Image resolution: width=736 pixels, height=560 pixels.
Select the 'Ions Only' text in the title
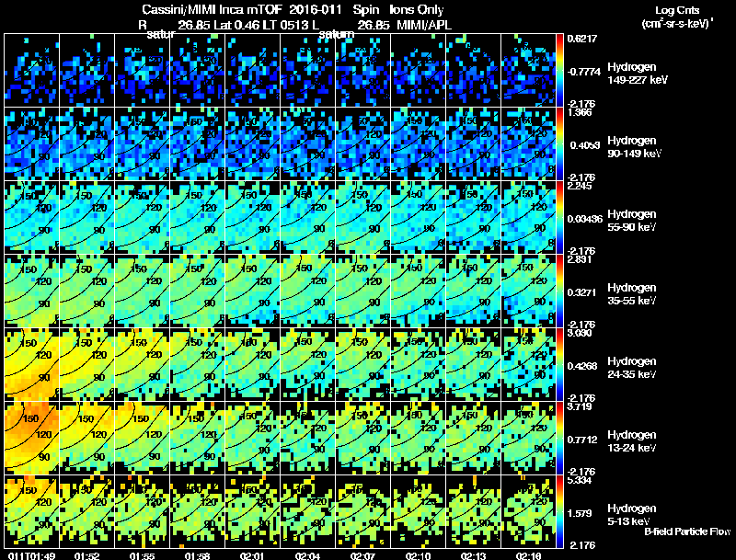click(x=417, y=10)
